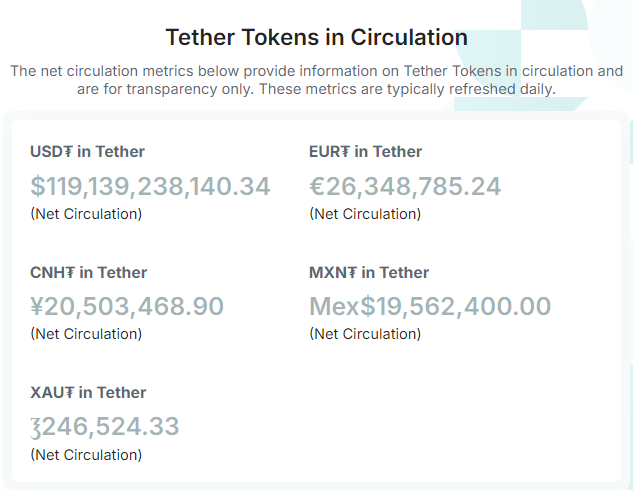The image size is (633, 490).
Task: Click "(Net Circulation)" under the EUR₮ amount
Action: click(x=365, y=214)
